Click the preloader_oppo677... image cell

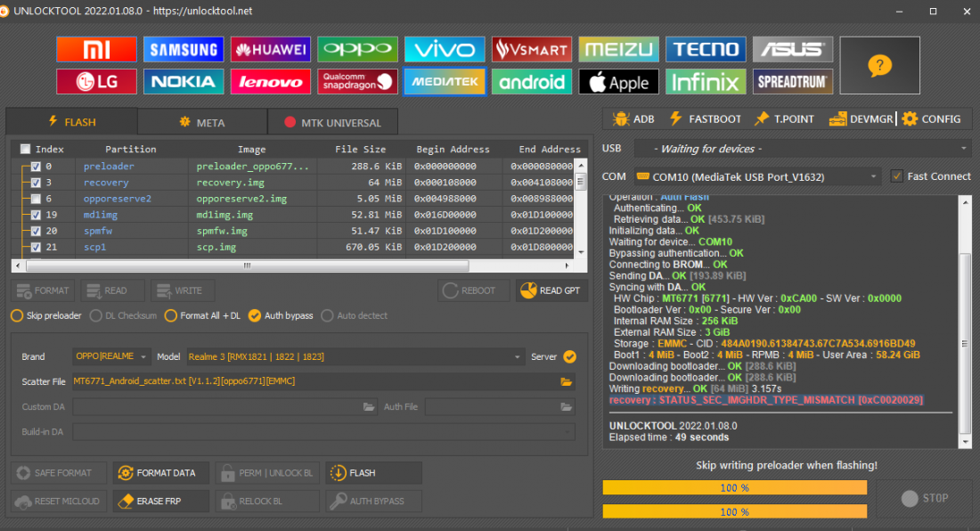click(x=252, y=167)
